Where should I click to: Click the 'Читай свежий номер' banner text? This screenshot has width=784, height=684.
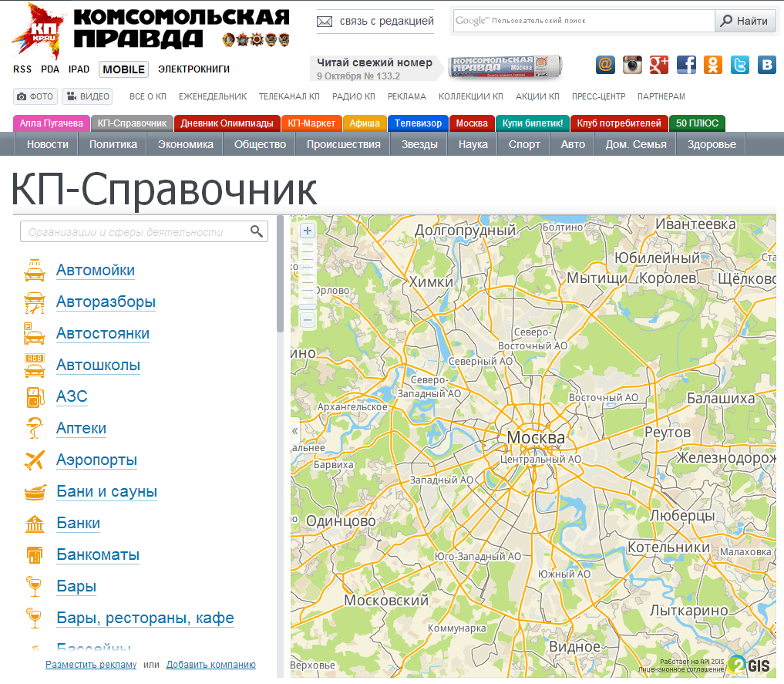[x=375, y=62]
